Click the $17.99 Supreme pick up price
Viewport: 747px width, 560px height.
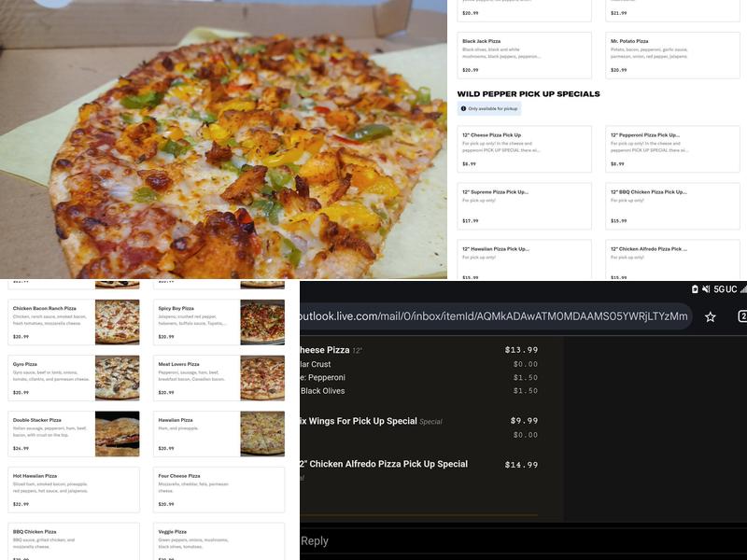tap(471, 221)
